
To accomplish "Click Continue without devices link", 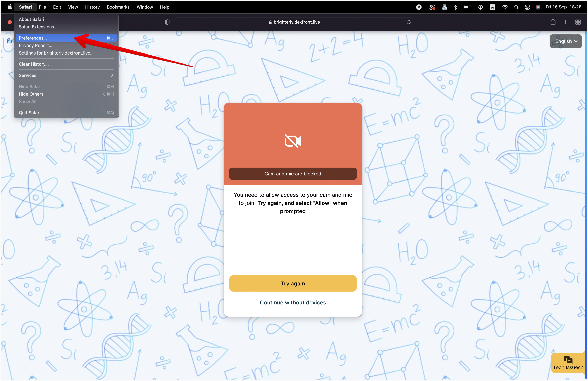I will point(293,302).
